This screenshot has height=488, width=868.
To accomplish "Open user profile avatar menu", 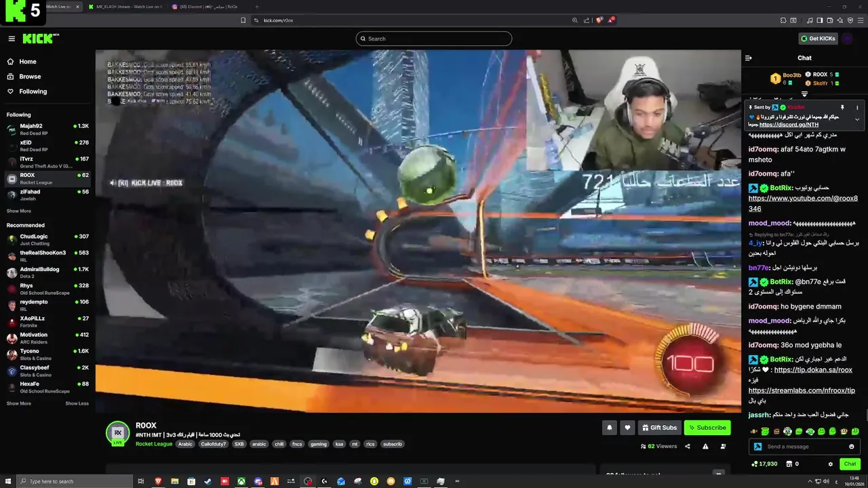I will (848, 39).
